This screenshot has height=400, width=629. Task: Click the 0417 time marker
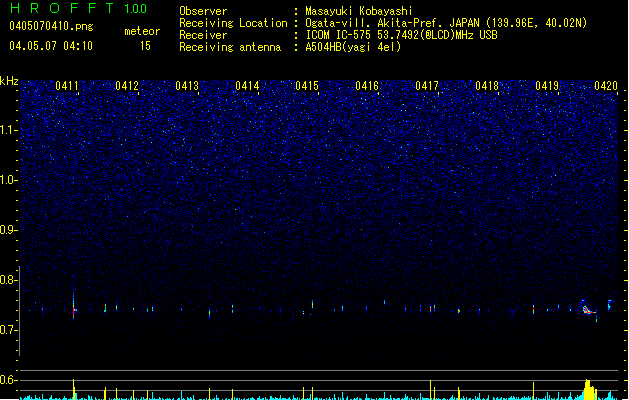point(427,86)
